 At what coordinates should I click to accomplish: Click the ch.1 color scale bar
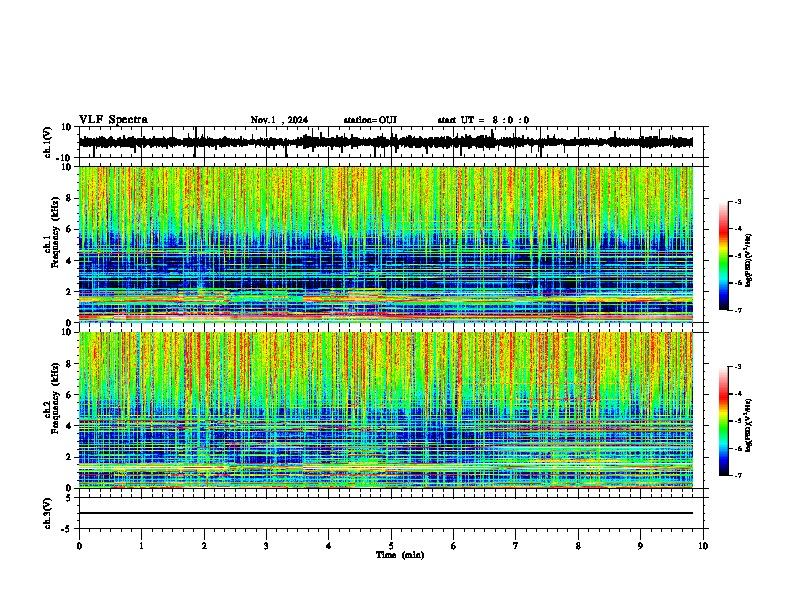(724, 256)
